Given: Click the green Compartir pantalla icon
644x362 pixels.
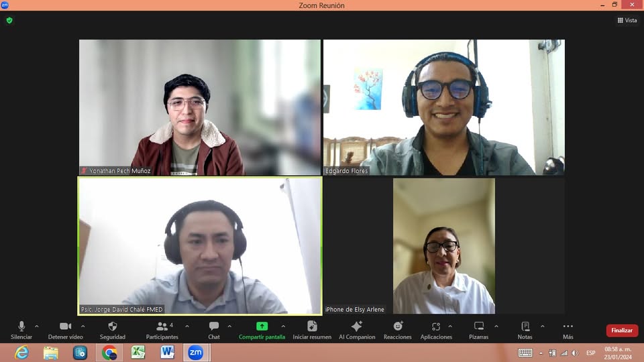Looking at the screenshot, I should (x=262, y=326).
